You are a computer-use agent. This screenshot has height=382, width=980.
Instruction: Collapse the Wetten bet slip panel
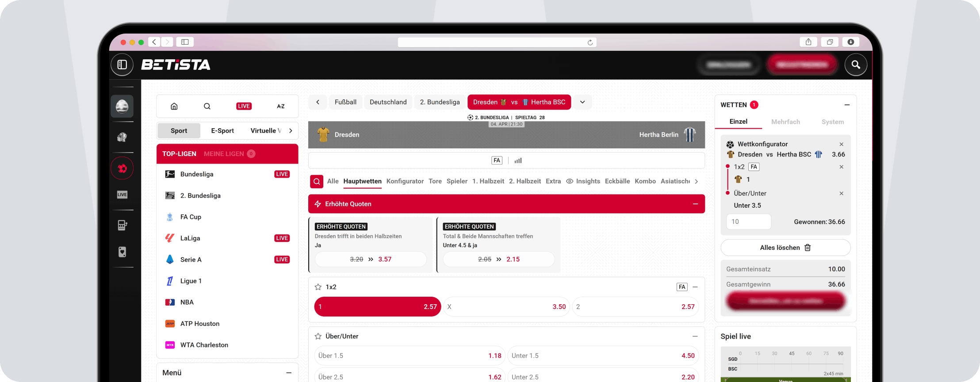coord(847,105)
